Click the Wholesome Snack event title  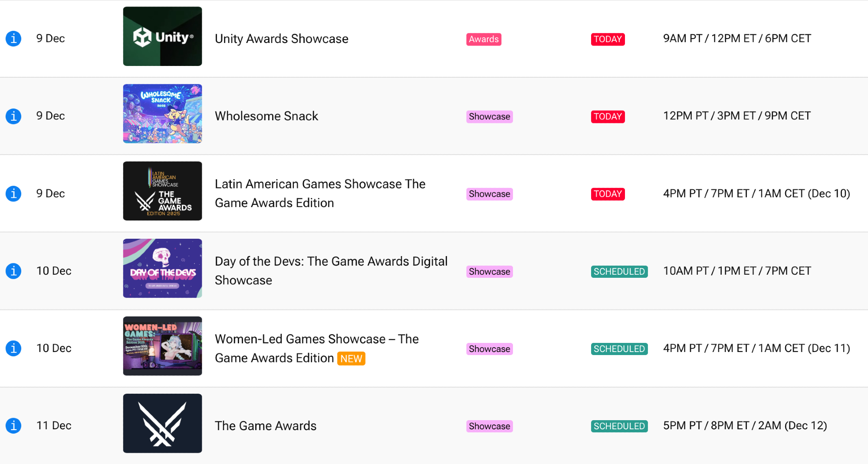point(266,116)
